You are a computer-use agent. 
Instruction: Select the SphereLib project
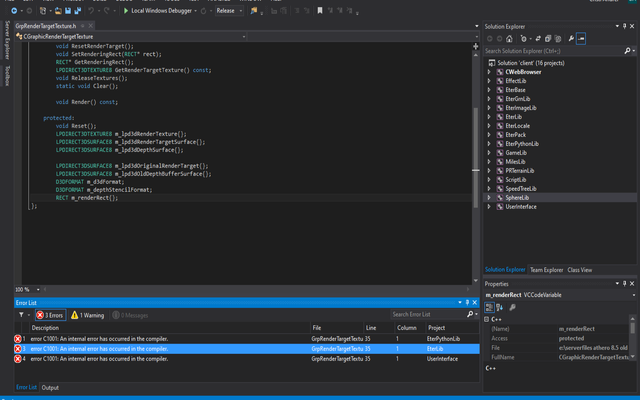coord(517,198)
